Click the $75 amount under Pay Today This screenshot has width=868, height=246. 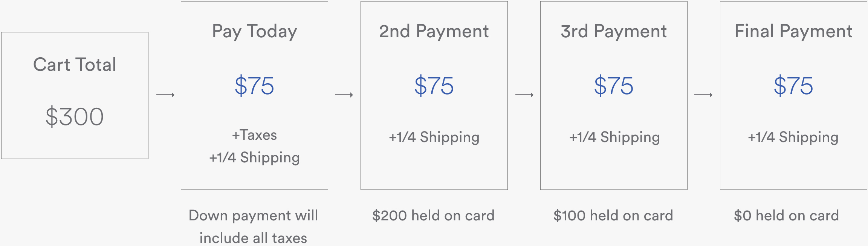click(254, 86)
